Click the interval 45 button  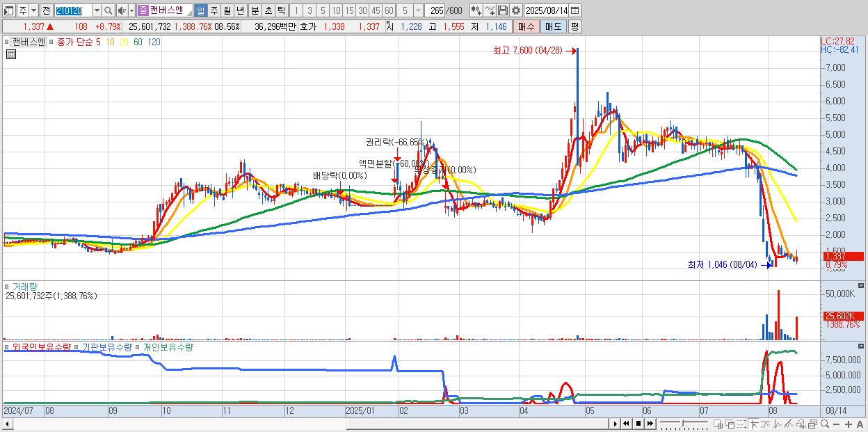tap(376, 10)
